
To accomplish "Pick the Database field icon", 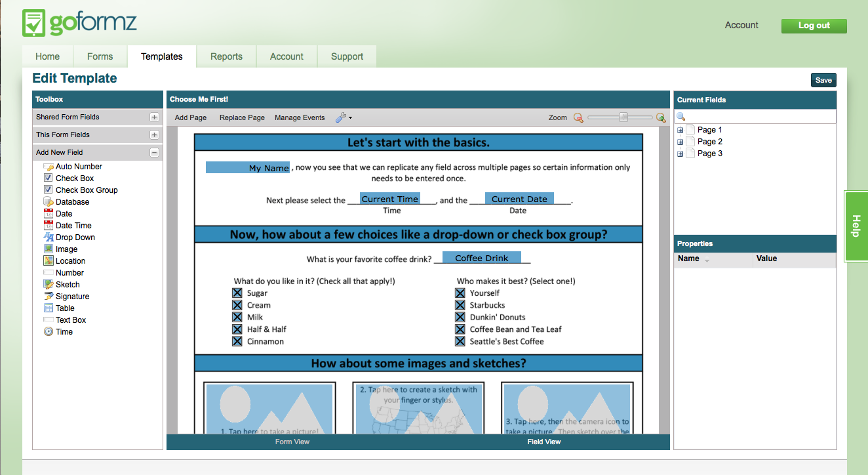I will (49, 202).
